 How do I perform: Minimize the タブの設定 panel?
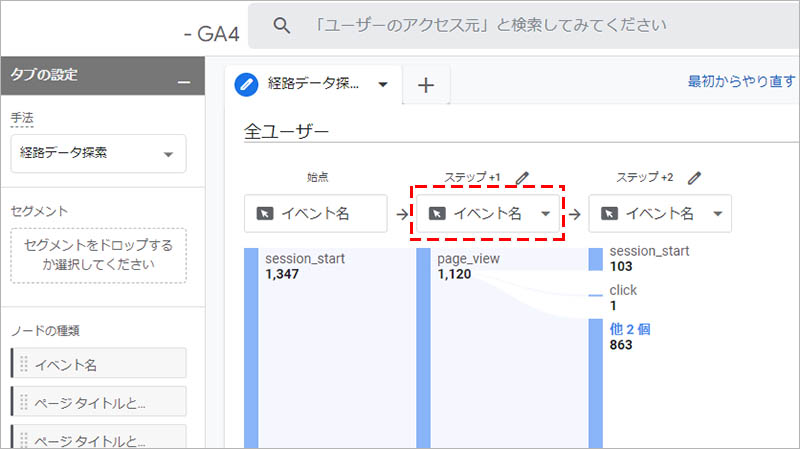click(x=183, y=77)
